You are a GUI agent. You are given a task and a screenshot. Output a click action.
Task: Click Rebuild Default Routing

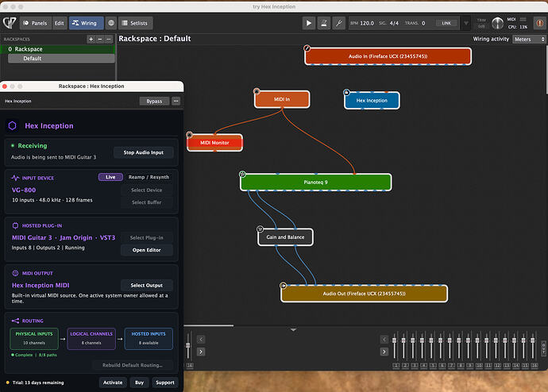click(133, 365)
